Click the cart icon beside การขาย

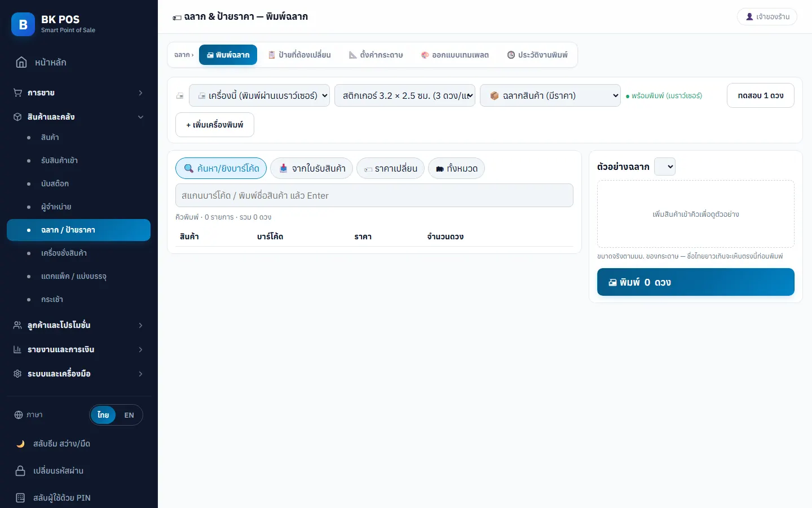pyautogui.click(x=17, y=93)
